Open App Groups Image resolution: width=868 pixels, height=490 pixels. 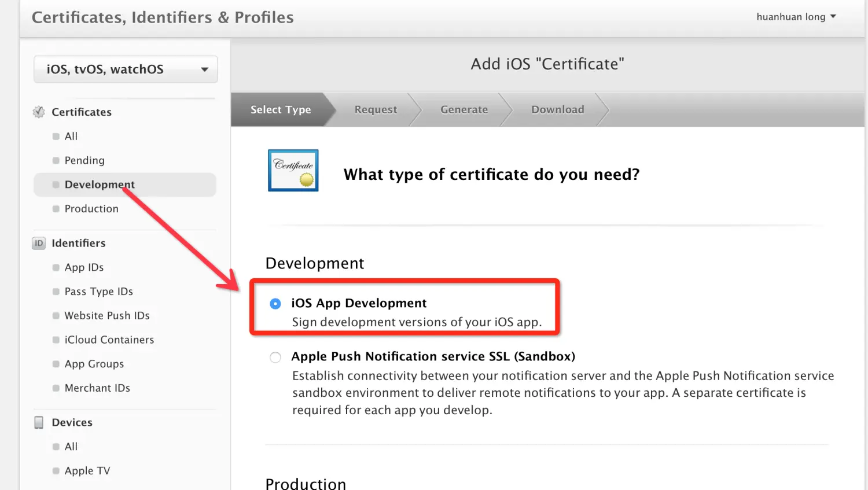point(94,364)
